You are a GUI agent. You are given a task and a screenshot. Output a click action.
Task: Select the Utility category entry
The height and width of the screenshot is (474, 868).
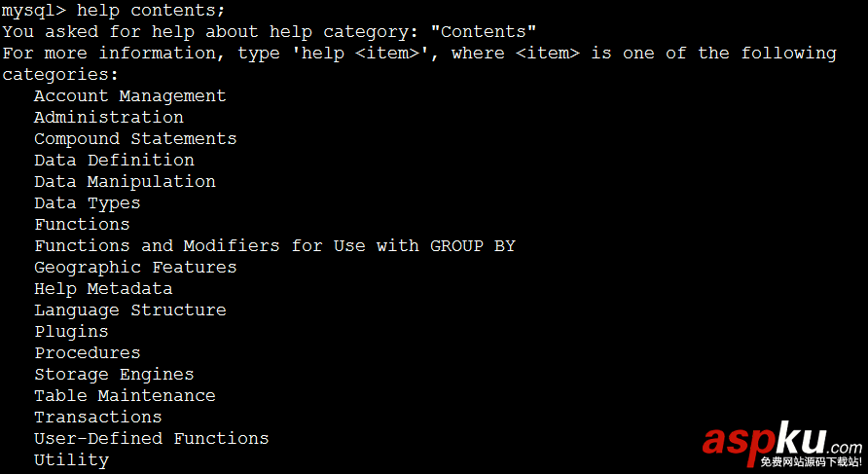[x=71, y=459]
